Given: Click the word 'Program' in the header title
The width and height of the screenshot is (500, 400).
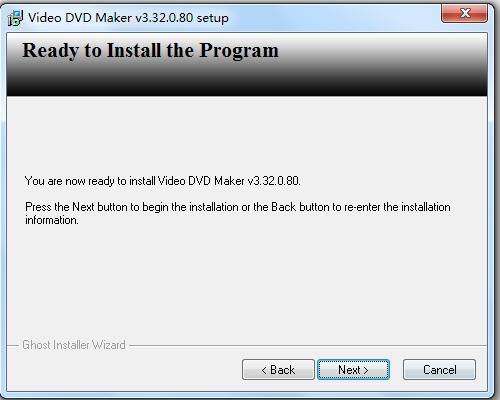Looking at the screenshot, I should [x=239, y=51].
